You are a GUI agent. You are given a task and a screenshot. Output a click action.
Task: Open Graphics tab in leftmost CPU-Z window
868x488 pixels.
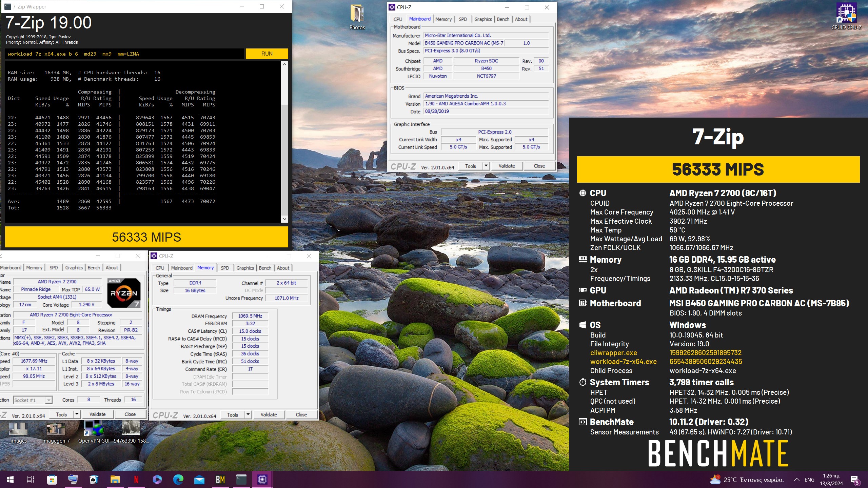[x=74, y=268]
